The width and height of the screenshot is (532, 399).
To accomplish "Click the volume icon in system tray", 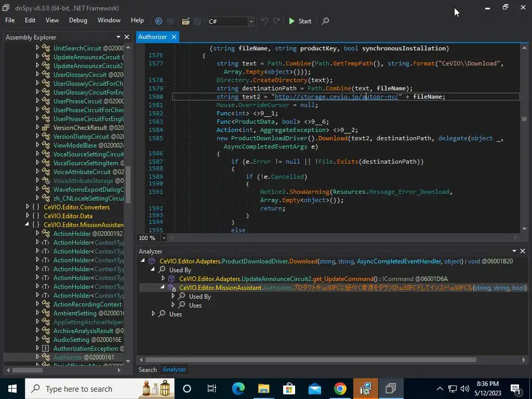I will (465, 389).
